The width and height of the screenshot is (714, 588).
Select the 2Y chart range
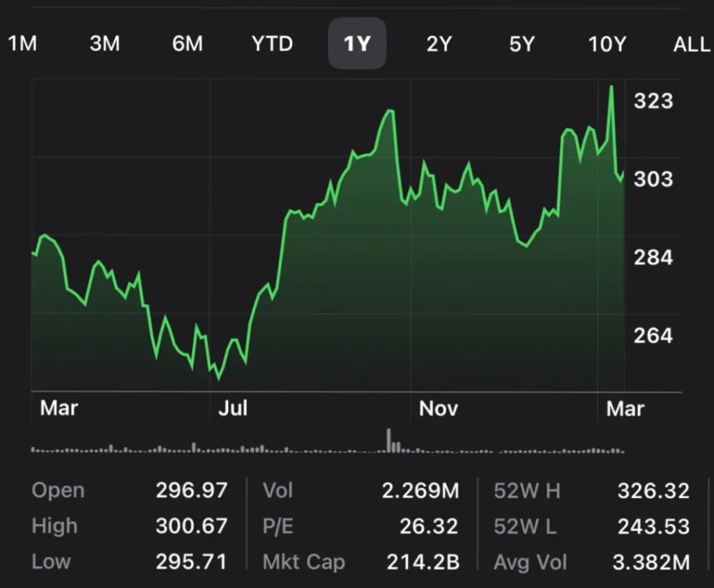click(x=439, y=44)
